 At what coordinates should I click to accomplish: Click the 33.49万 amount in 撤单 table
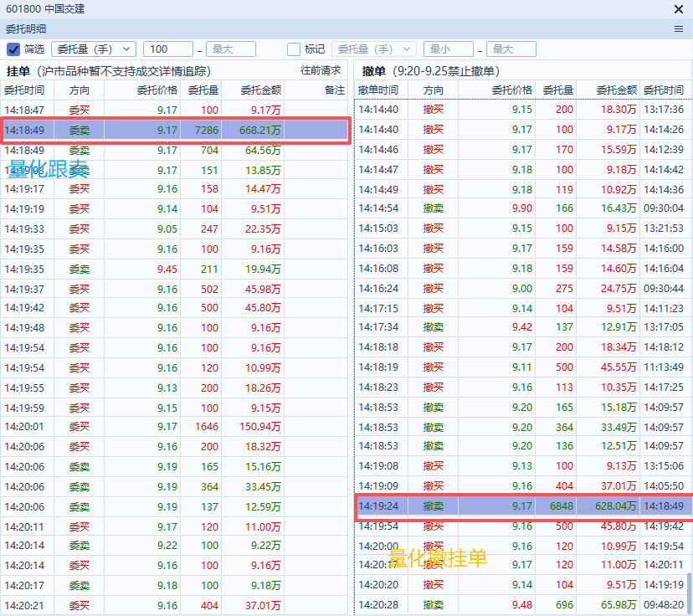[619, 428]
